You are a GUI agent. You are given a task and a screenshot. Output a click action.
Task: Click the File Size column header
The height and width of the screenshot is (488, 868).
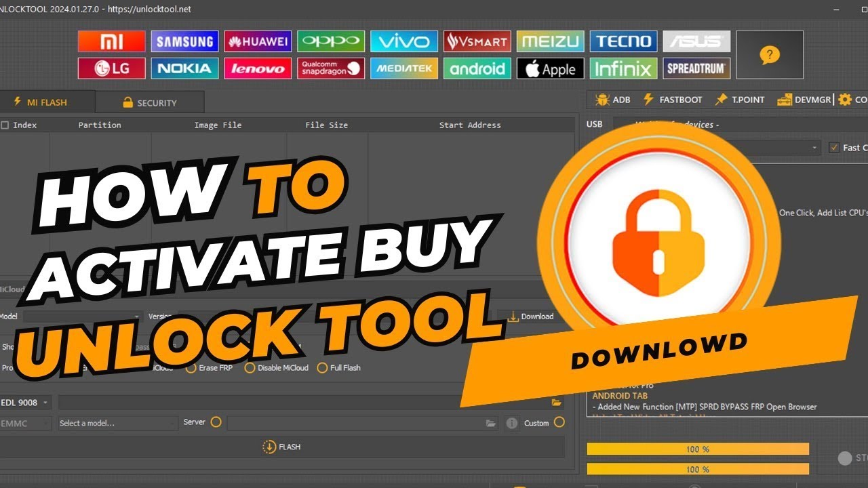pyautogui.click(x=326, y=125)
